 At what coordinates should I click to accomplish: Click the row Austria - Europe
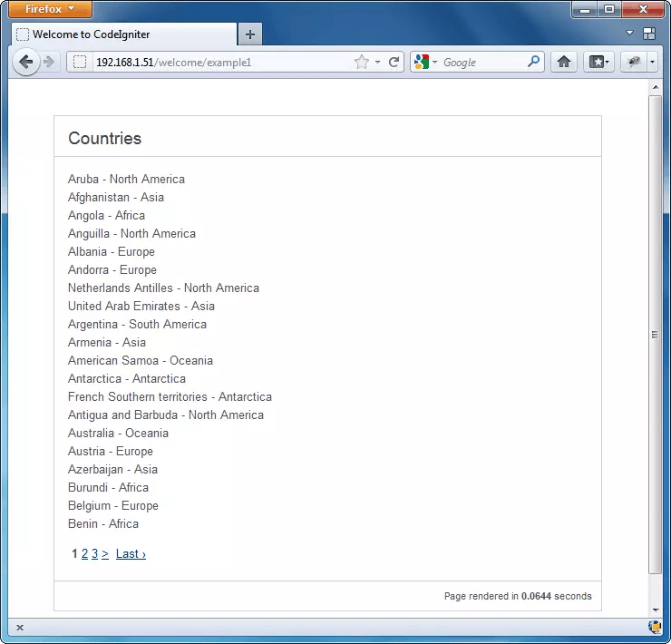coord(111,451)
